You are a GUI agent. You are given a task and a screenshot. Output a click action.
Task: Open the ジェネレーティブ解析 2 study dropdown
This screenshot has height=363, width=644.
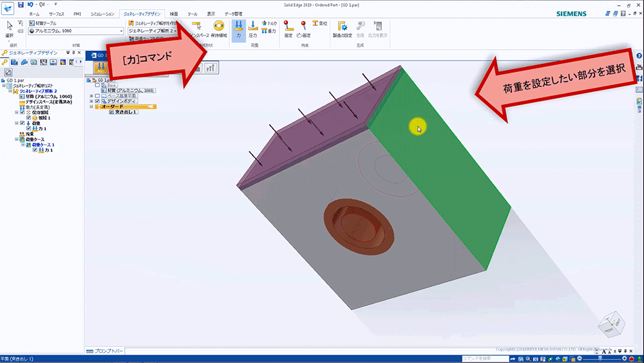pos(153,31)
